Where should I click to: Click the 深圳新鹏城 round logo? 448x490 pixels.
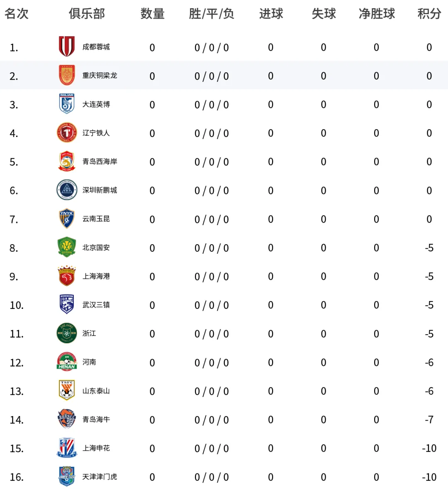point(66,190)
